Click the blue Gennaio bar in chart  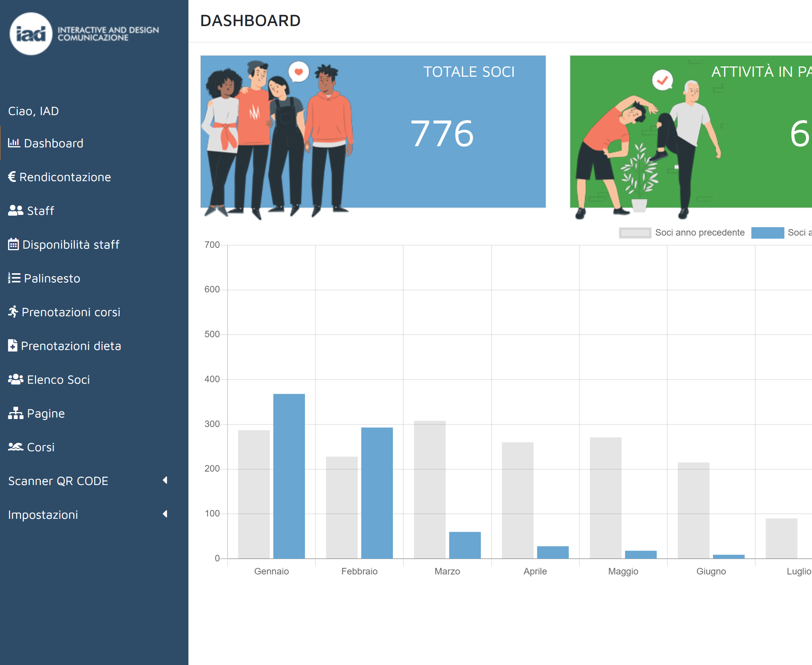point(289,476)
